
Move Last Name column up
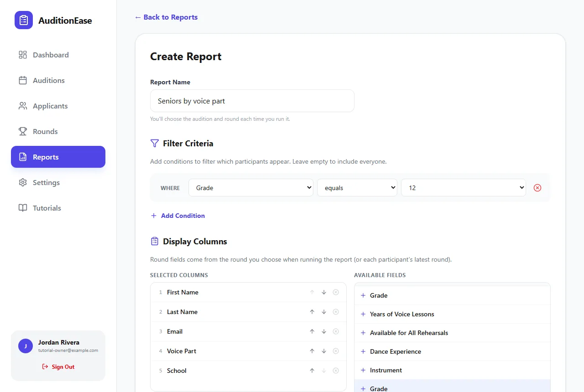[312, 312]
